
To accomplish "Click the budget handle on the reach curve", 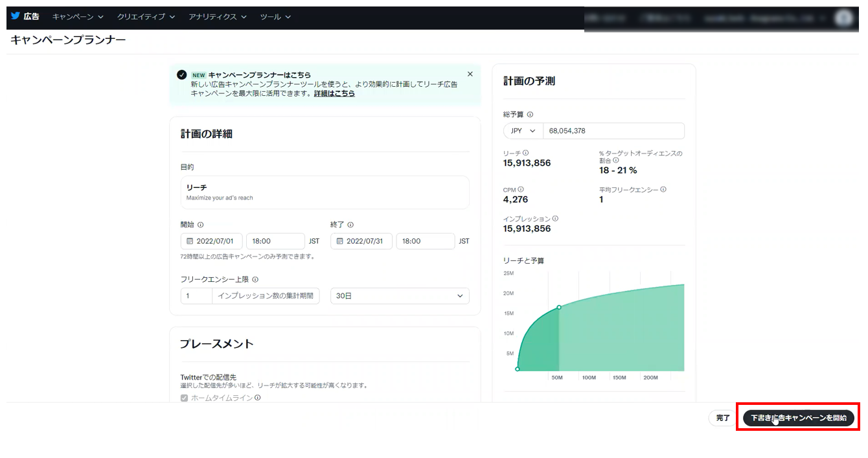I will click(559, 307).
